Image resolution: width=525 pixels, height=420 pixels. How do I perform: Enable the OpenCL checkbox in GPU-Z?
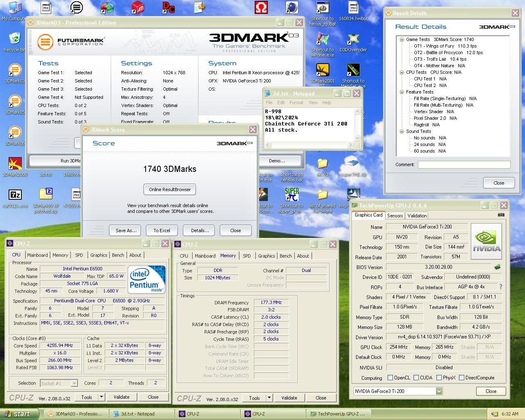390,378
